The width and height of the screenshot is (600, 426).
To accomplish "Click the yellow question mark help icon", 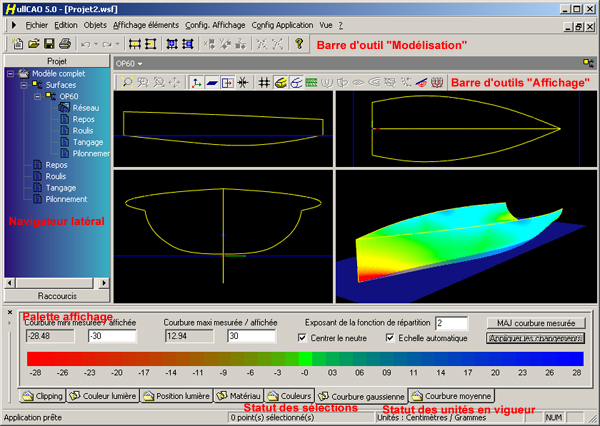I will pyautogui.click(x=299, y=44).
